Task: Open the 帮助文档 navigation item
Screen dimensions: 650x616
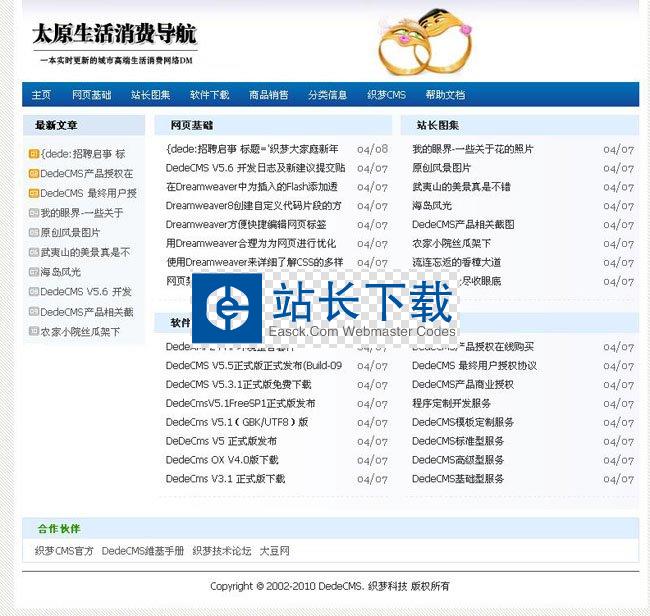Action: pyautogui.click(x=445, y=95)
